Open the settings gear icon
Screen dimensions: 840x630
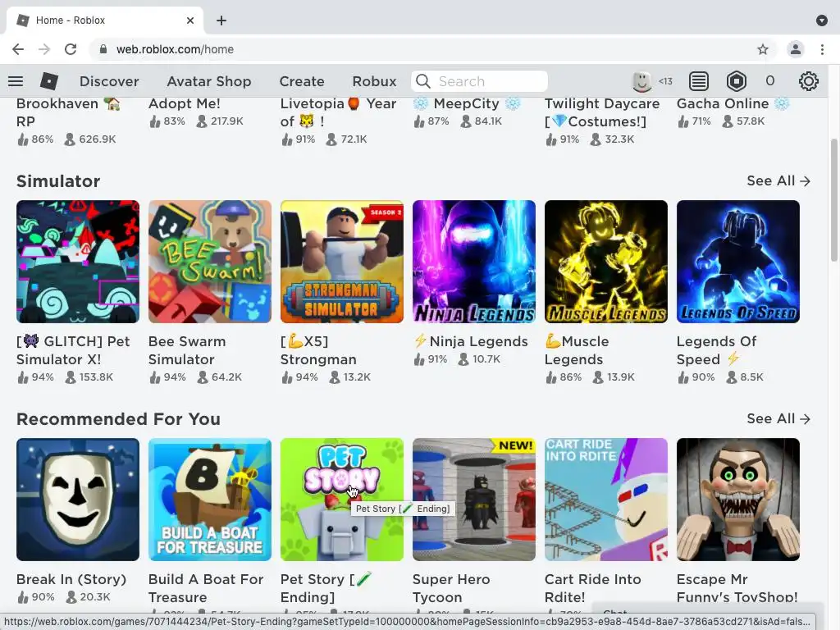808,81
